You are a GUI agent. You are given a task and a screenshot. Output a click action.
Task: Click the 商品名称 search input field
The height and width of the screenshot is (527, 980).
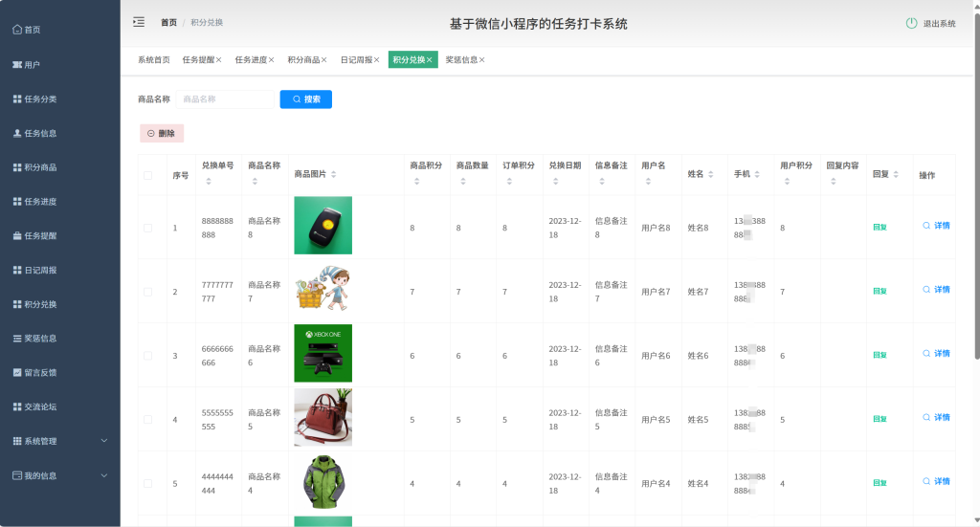click(225, 99)
